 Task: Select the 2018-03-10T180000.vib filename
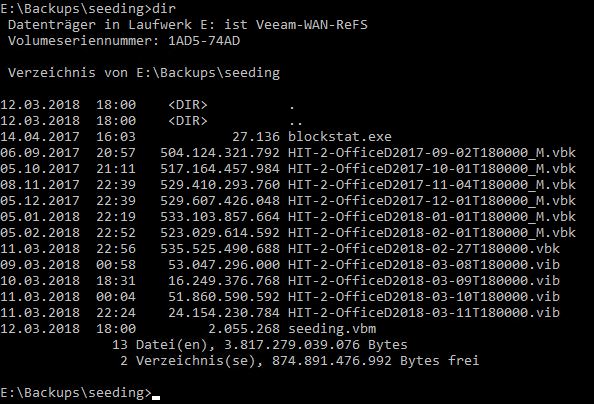pyautogui.click(x=424, y=296)
